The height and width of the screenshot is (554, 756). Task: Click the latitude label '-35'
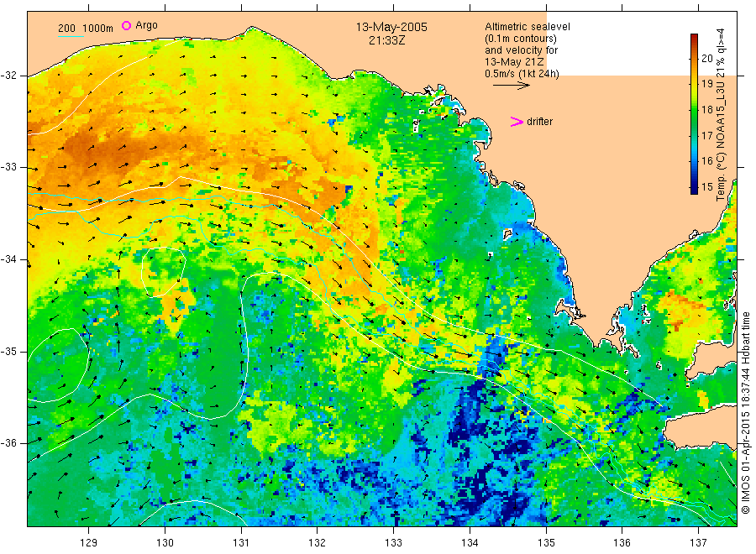click(x=8, y=352)
